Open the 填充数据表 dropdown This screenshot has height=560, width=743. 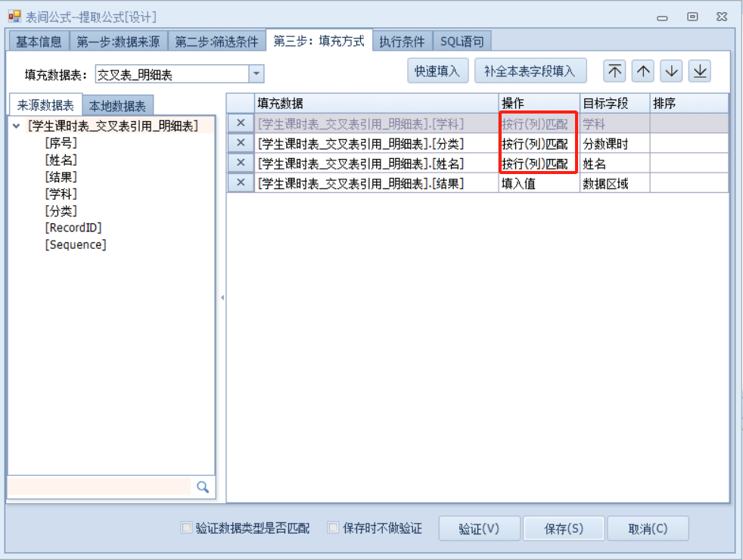[x=256, y=74]
